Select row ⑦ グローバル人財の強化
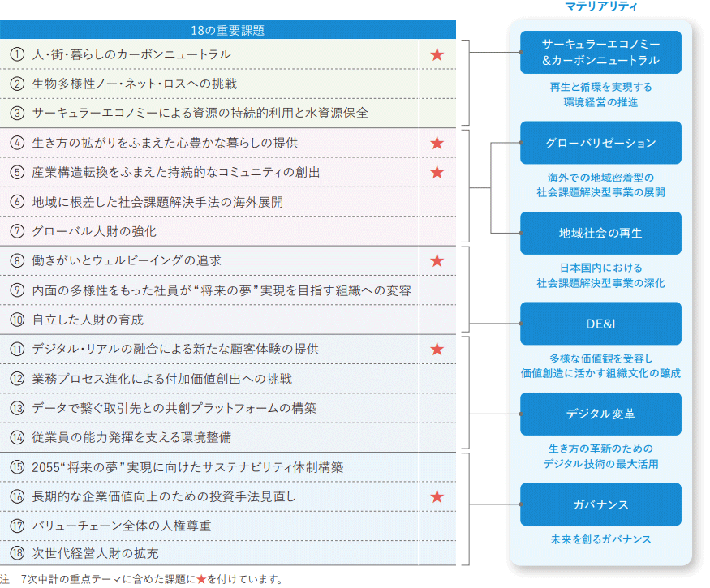 pos(94,231)
